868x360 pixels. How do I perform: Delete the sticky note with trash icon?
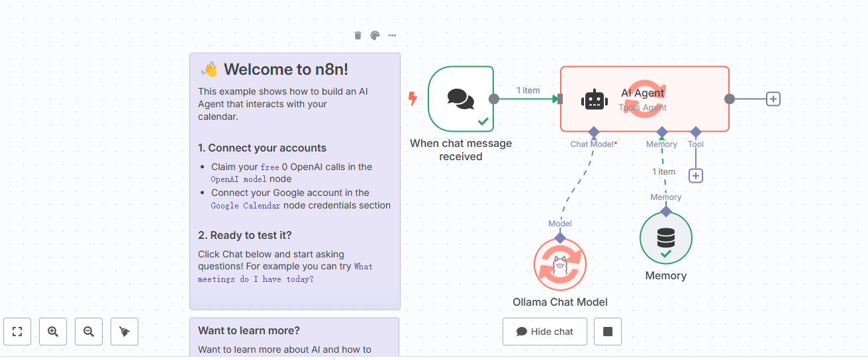click(358, 36)
